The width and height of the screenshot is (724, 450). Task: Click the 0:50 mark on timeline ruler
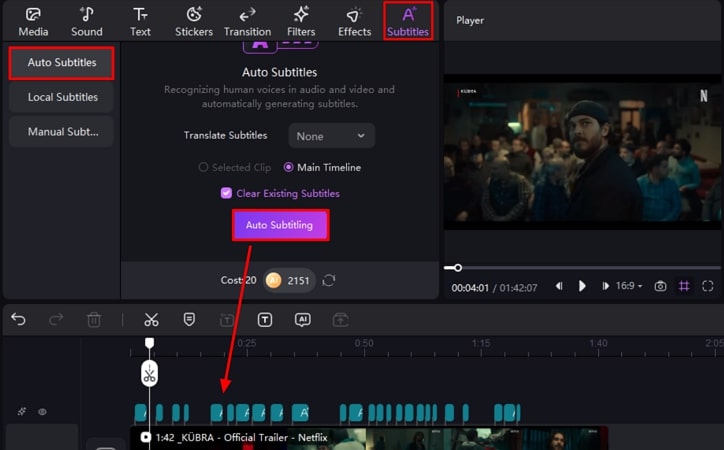[364, 343]
